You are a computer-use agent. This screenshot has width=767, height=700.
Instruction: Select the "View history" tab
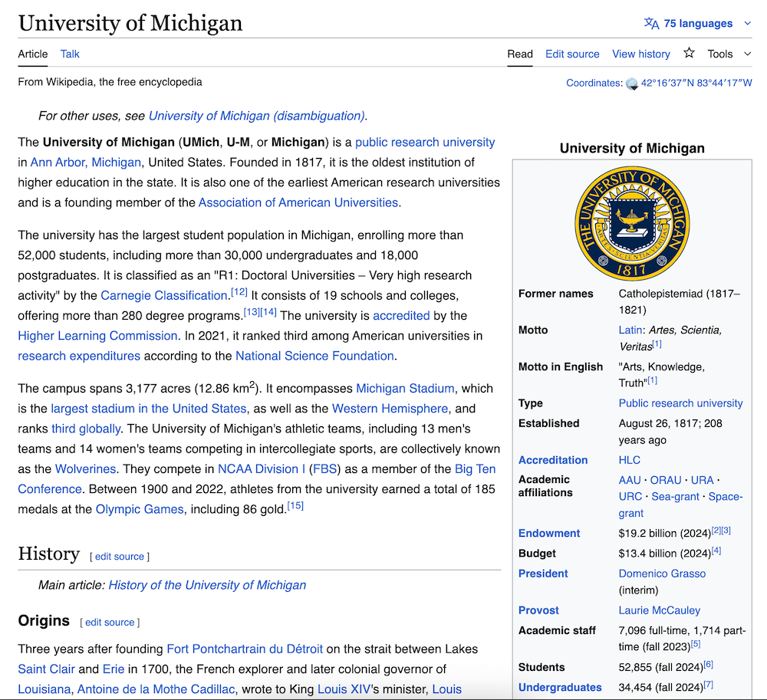(641, 54)
